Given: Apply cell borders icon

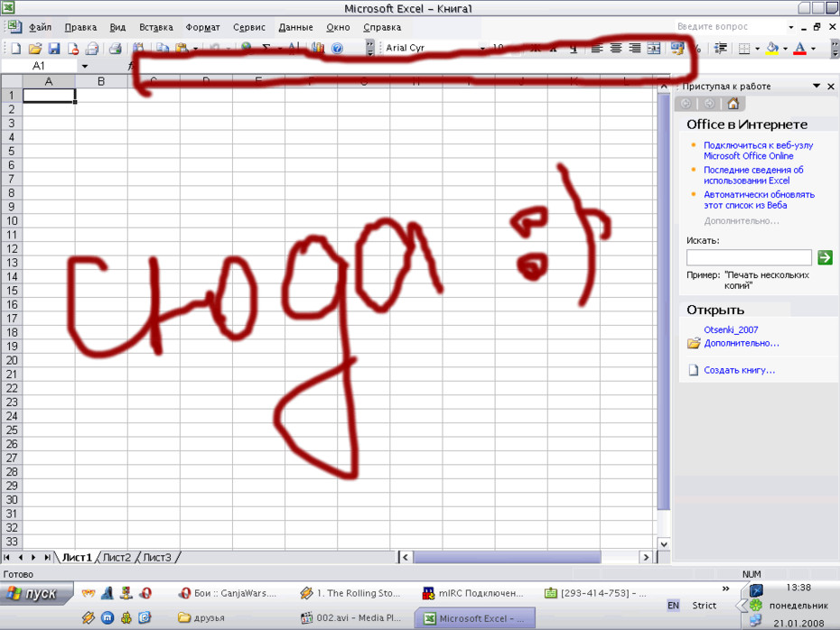Looking at the screenshot, I should point(744,49).
